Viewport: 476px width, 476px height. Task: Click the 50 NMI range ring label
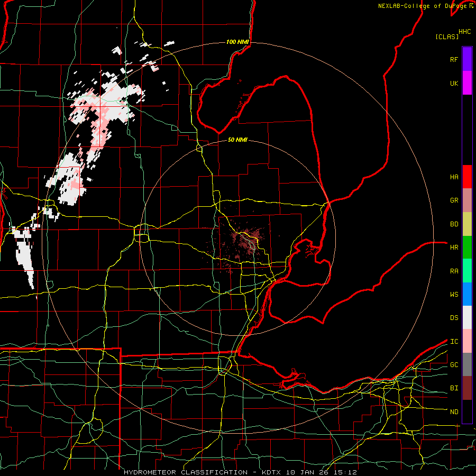pyautogui.click(x=237, y=140)
